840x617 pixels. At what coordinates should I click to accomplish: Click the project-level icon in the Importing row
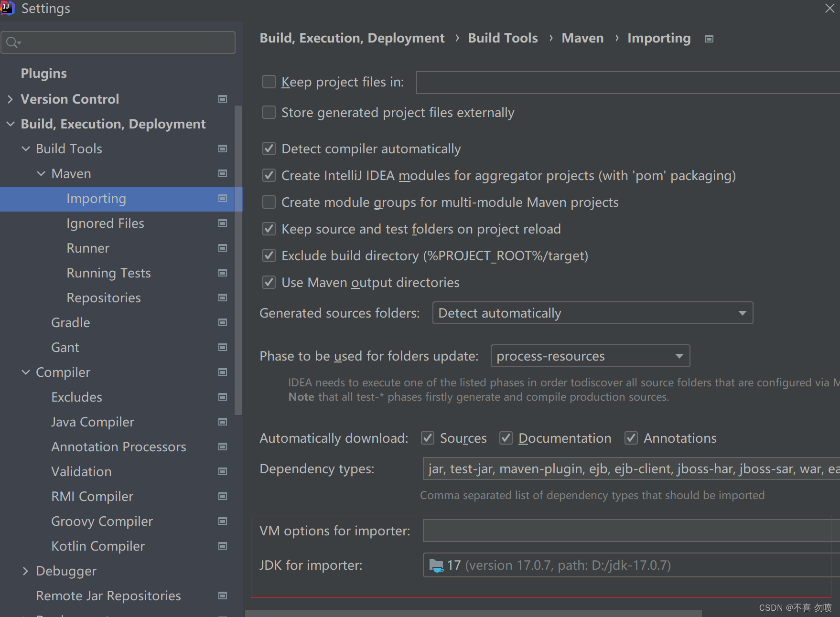pyautogui.click(x=223, y=198)
